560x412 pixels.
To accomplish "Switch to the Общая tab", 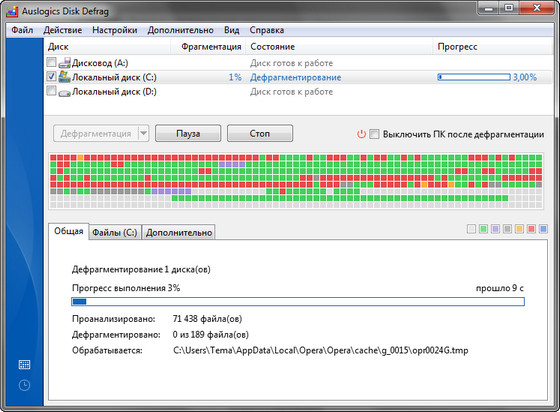I will click(x=69, y=231).
